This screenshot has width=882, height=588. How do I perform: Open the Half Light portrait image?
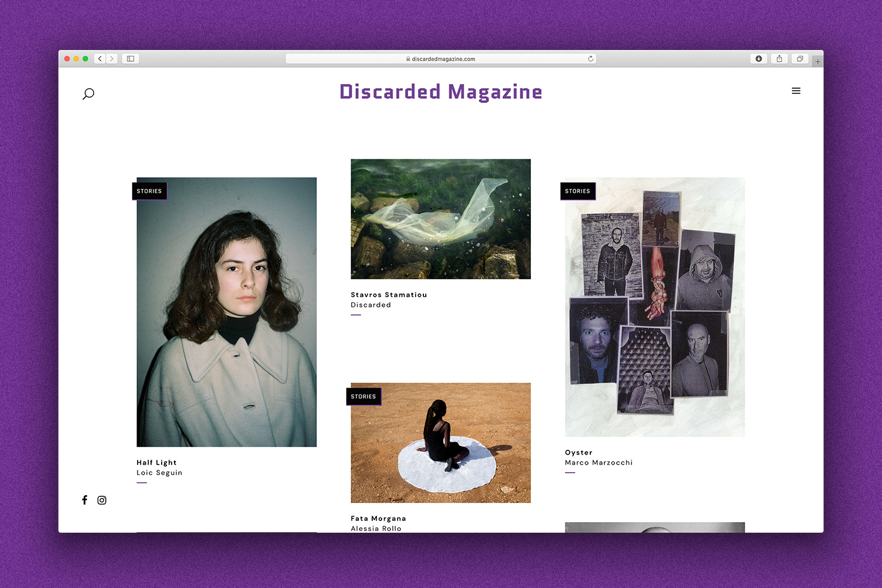click(226, 312)
